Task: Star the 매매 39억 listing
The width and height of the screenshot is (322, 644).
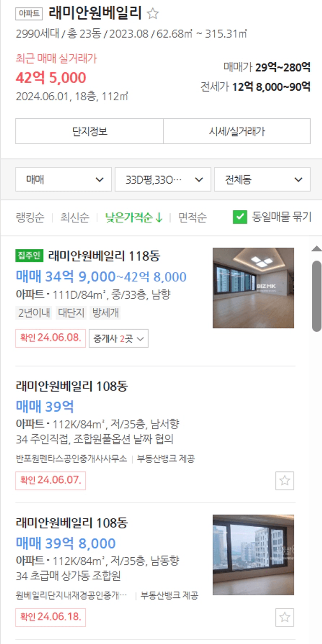Action: (x=285, y=481)
